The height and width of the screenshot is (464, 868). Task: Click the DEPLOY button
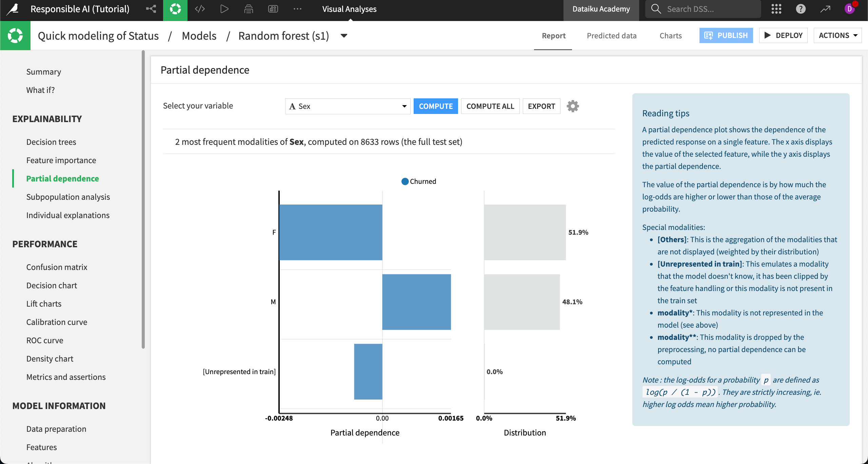click(788, 35)
